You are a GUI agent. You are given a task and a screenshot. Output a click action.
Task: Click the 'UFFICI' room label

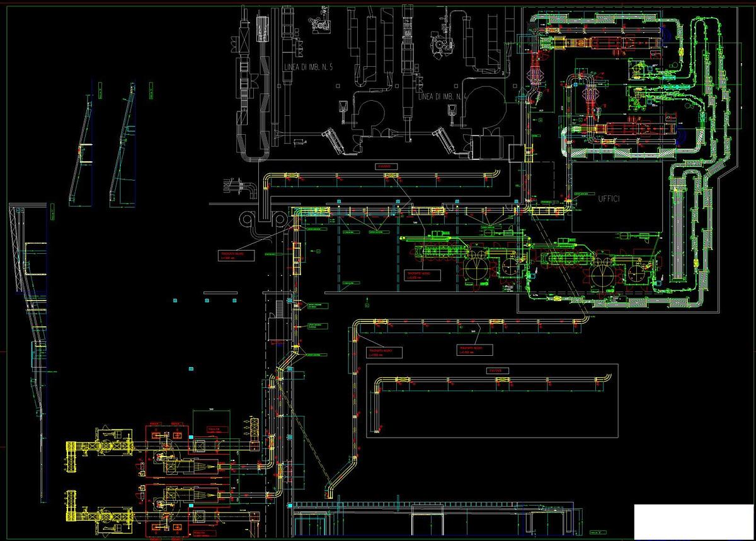(609, 198)
